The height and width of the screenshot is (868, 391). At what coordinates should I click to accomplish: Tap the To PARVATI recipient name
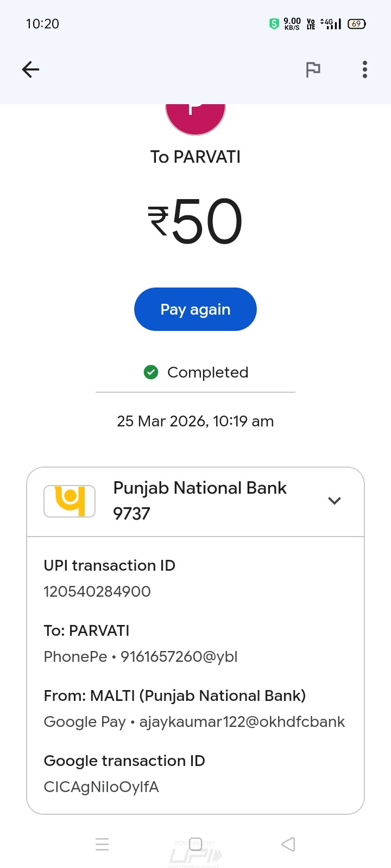[195, 157]
